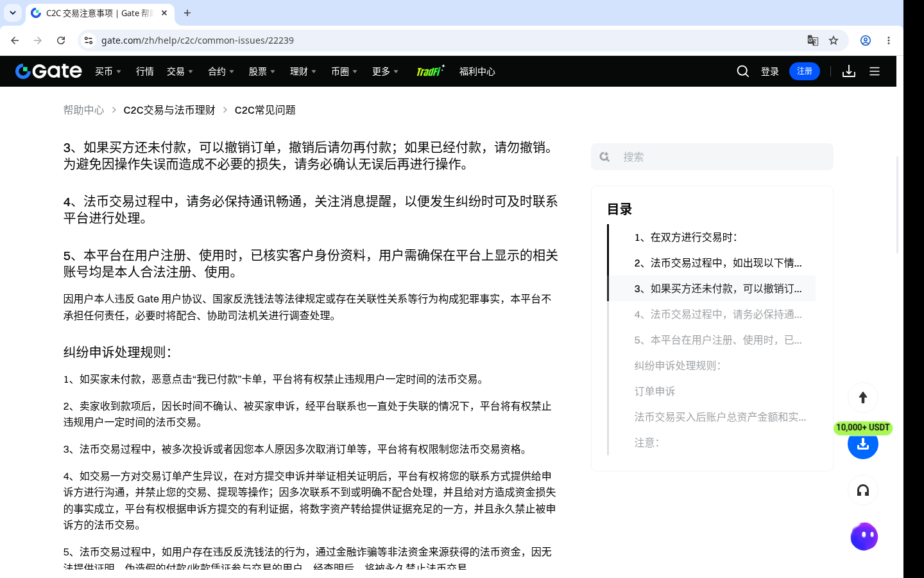Jump to 纠纷申诉处理规则 in the table of contents
924x578 pixels.
[x=678, y=365]
